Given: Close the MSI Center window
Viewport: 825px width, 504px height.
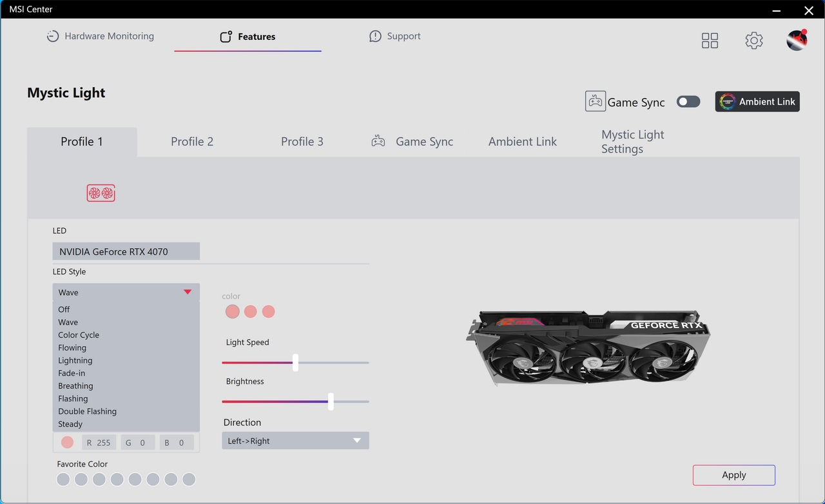Looking at the screenshot, I should tap(809, 10).
